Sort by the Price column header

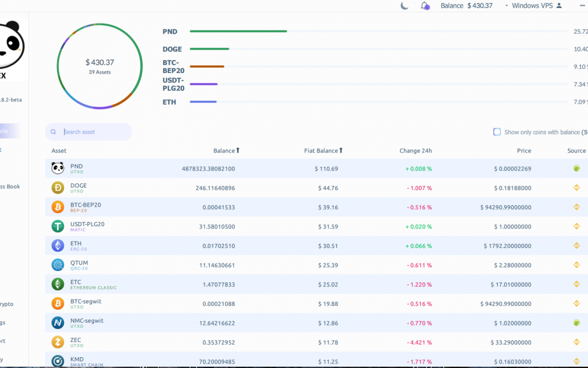524,150
